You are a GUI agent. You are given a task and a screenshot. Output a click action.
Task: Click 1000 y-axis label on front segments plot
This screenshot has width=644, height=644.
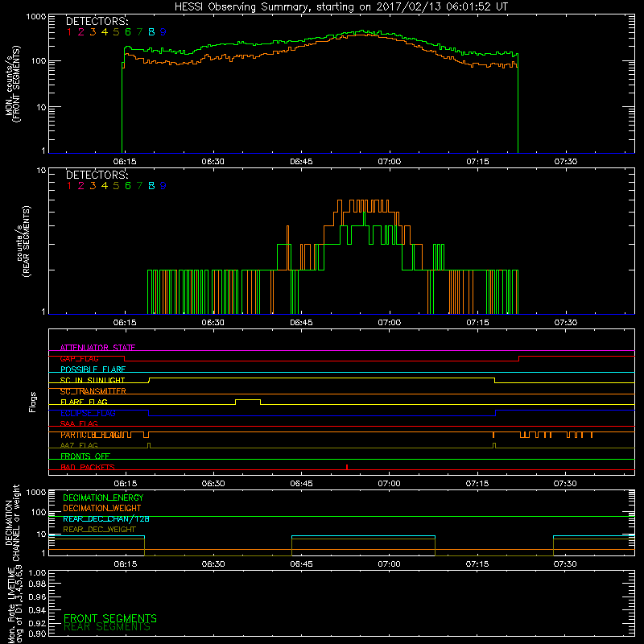coord(35,17)
